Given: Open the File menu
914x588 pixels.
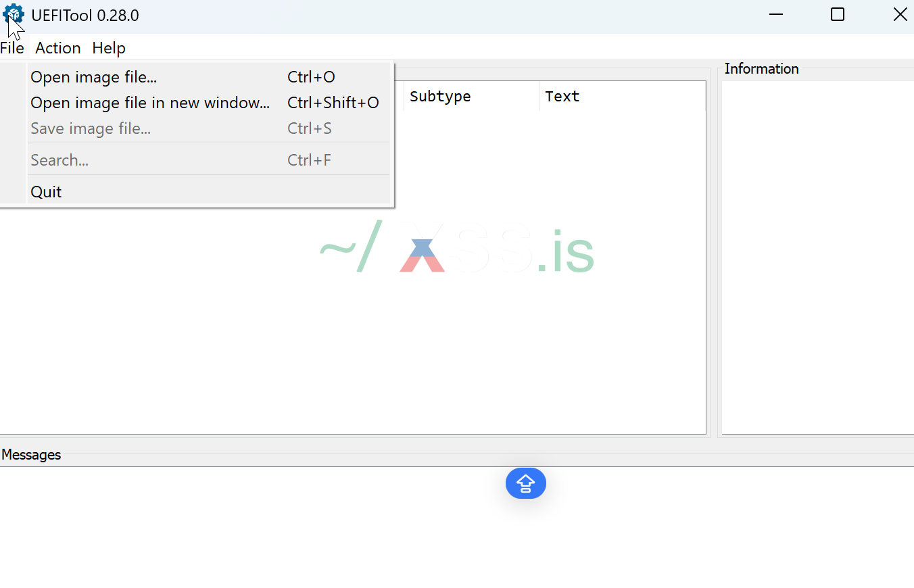Looking at the screenshot, I should tap(12, 48).
